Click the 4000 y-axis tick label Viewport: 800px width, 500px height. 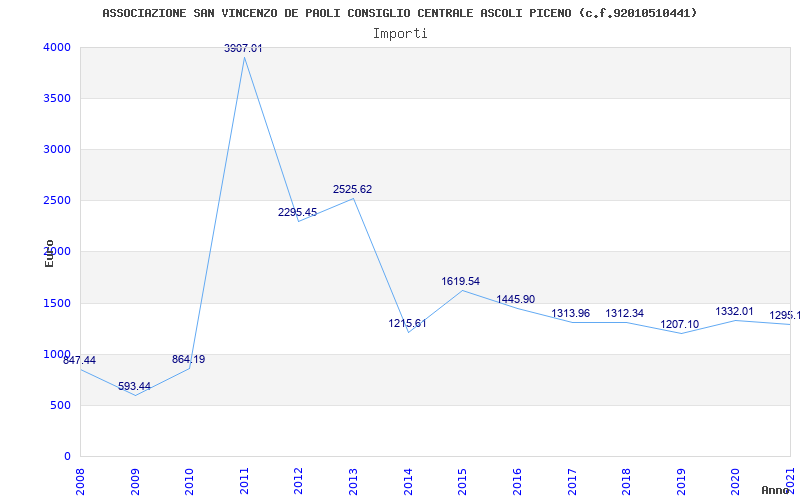(55, 47)
